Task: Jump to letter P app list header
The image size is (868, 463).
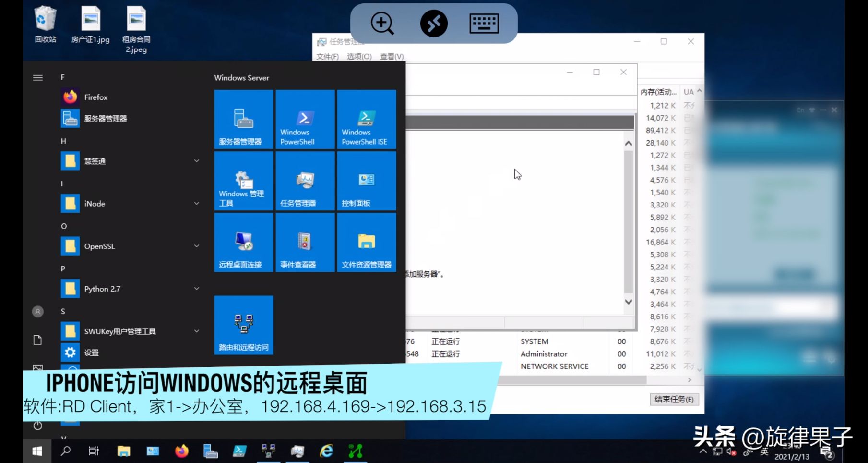Action: coord(63,269)
